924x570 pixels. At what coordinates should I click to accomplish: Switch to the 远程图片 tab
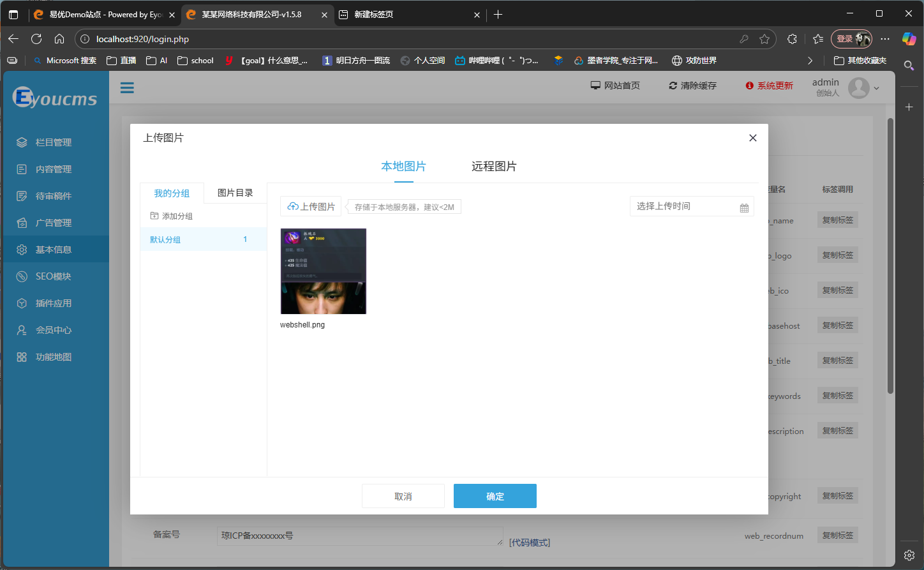click(494, 167)
